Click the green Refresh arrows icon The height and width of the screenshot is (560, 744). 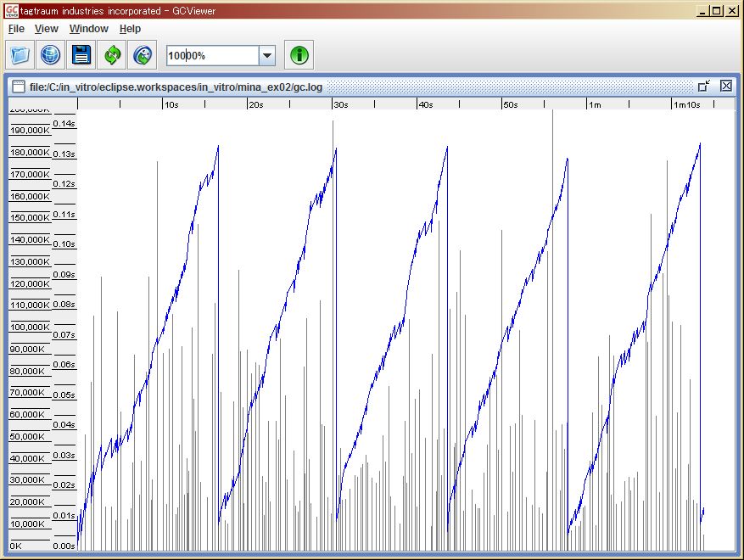click(x=113, y=55)
